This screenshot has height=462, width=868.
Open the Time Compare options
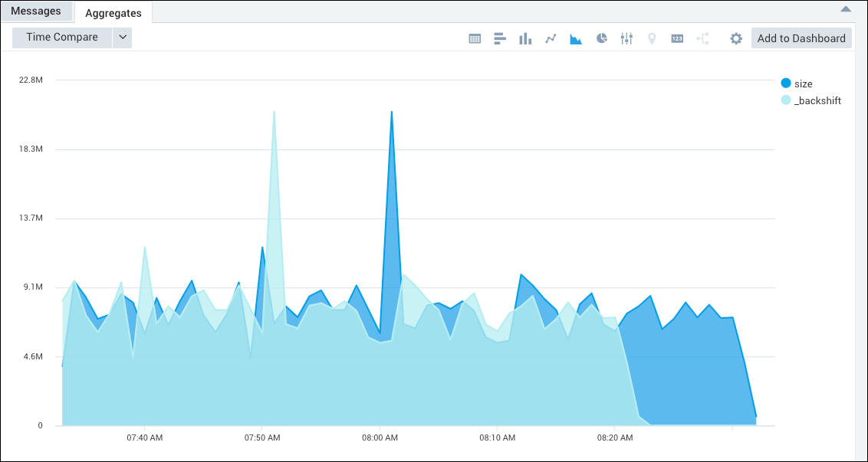[61, 37]
